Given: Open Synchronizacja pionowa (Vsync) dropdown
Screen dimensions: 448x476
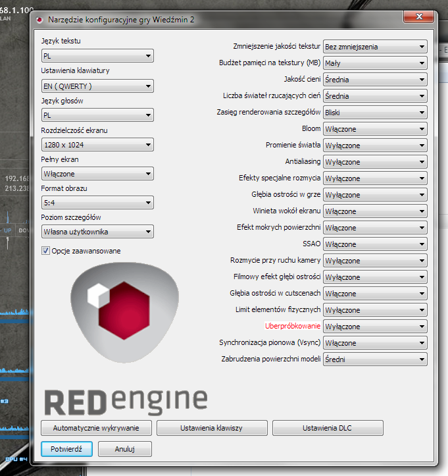Looking at the screenshot, I should (x=375, y=343).
